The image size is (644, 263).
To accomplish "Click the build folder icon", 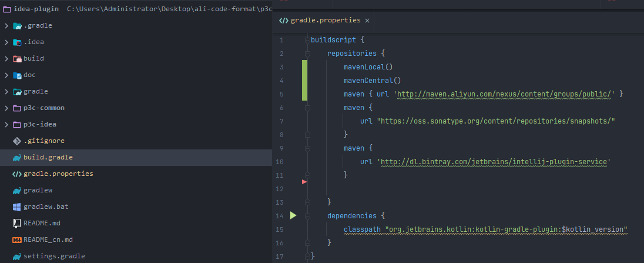I will coord(17,59).
